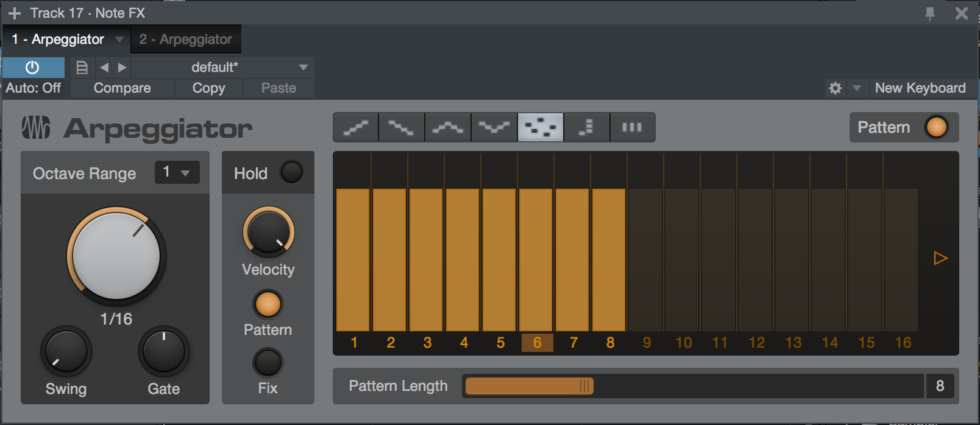Click the Pattern Length slider
The image size is (980, 425).
[693, 386]
